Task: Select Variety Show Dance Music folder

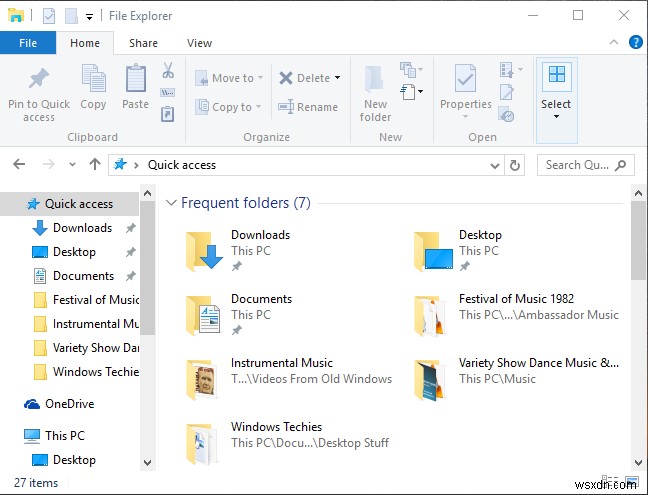Action: coord(517,378)
